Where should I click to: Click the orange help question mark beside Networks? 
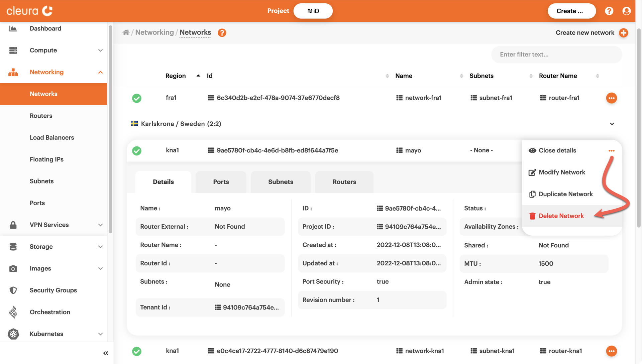tap(222, 33)
